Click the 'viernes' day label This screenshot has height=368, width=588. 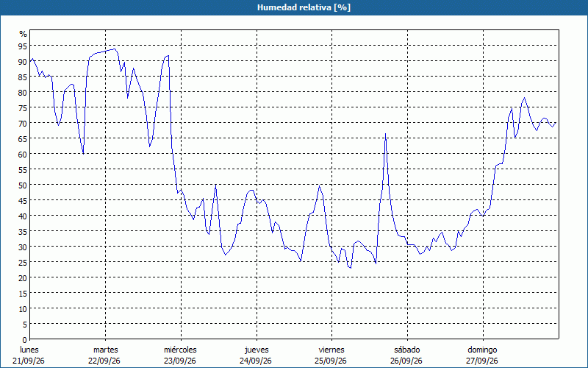[331, 350]
